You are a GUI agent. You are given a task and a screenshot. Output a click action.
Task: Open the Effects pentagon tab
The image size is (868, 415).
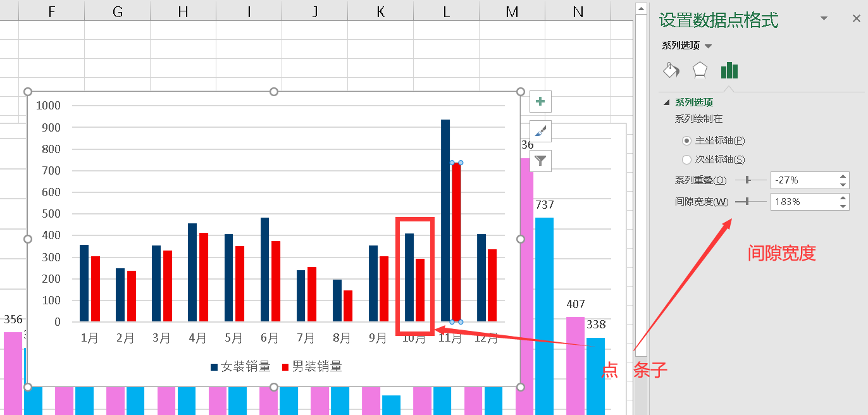coord(700,70)
